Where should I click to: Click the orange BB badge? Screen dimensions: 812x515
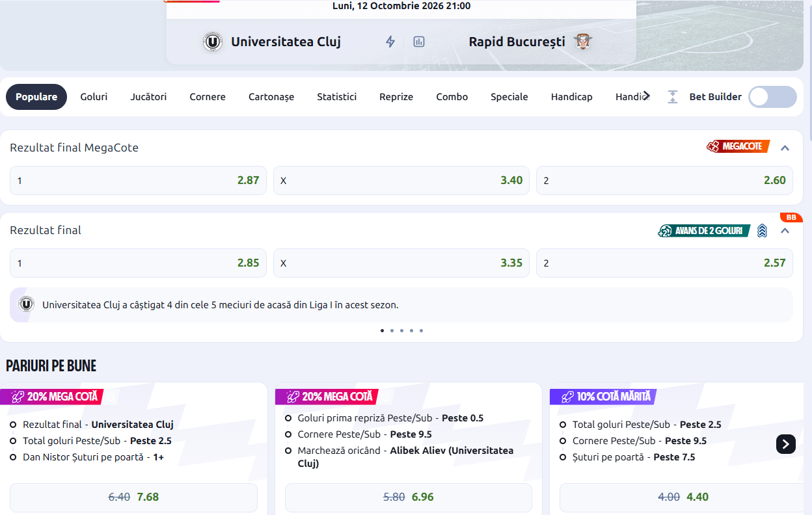click(x=791, y=217)
